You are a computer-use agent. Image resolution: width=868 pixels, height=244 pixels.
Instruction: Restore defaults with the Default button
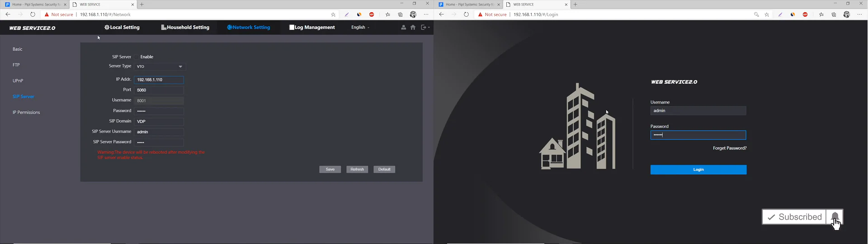pyautogui.click(x=384, y=169)
